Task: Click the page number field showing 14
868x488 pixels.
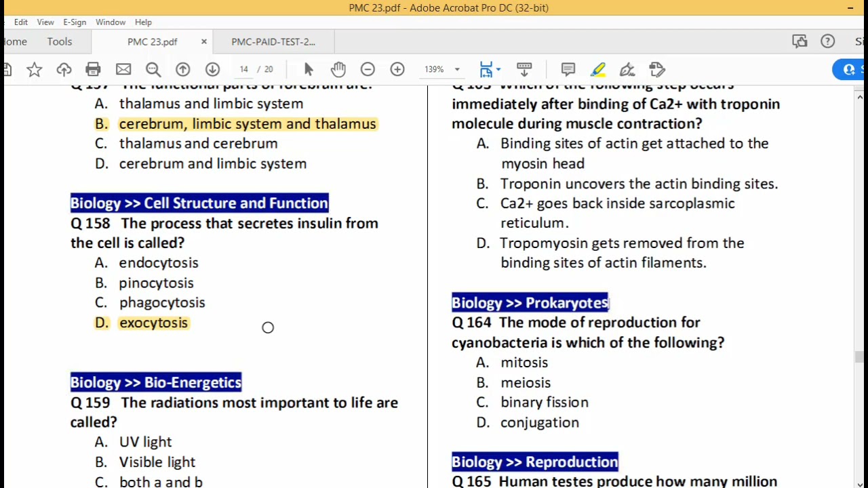Action: tap(244, 69)
